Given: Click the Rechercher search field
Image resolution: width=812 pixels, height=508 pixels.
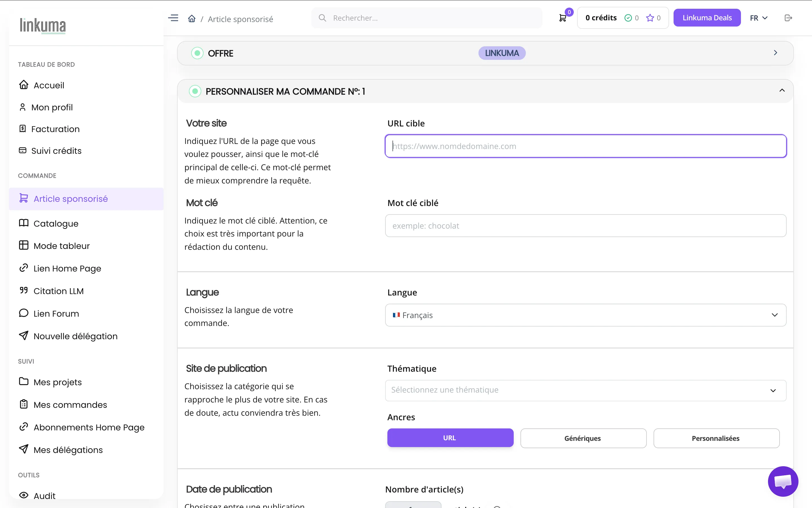Looking at the screenshot, I should click(427, 18).
